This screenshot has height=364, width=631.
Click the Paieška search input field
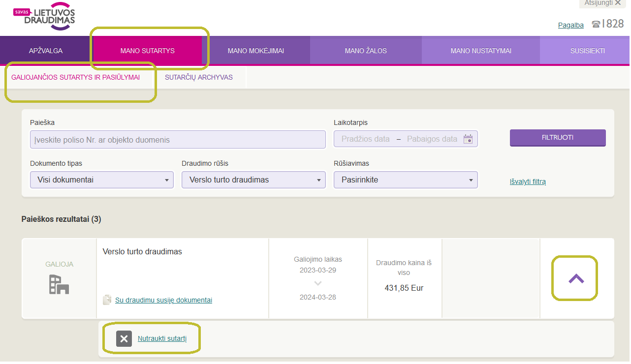click(x=178, y=140)
